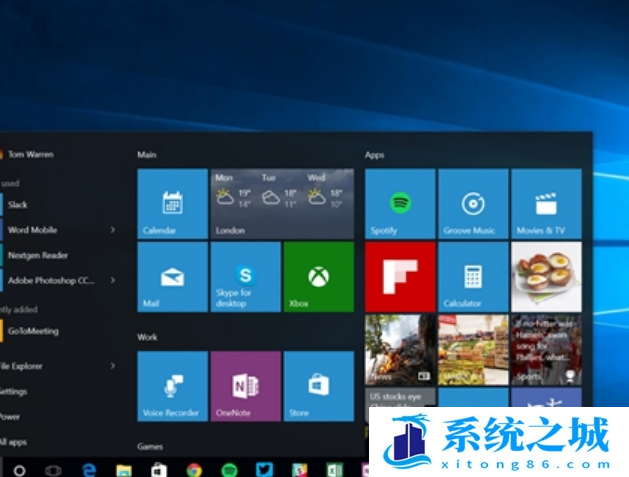Select the Main group header
This screenshot has height=477, width=629.
click(147, 154)
